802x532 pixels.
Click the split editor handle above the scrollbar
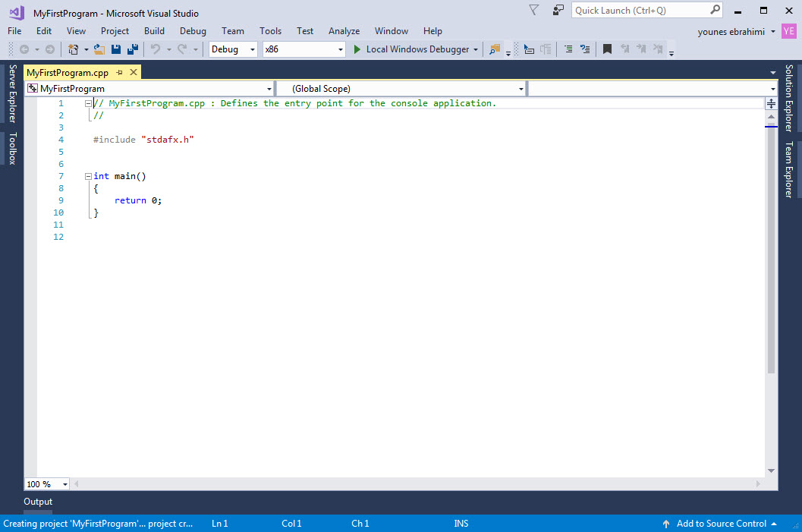pyautogui.click(x=772, y=104)
